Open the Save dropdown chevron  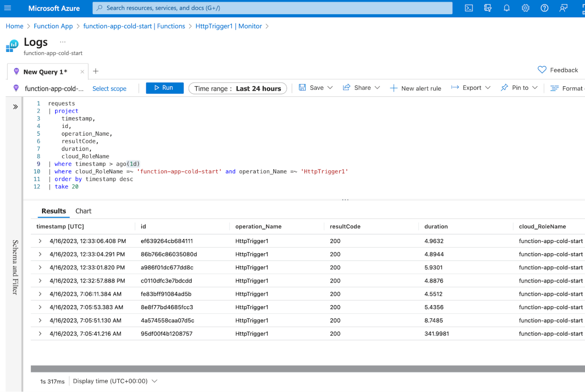(x=329, y=87)
